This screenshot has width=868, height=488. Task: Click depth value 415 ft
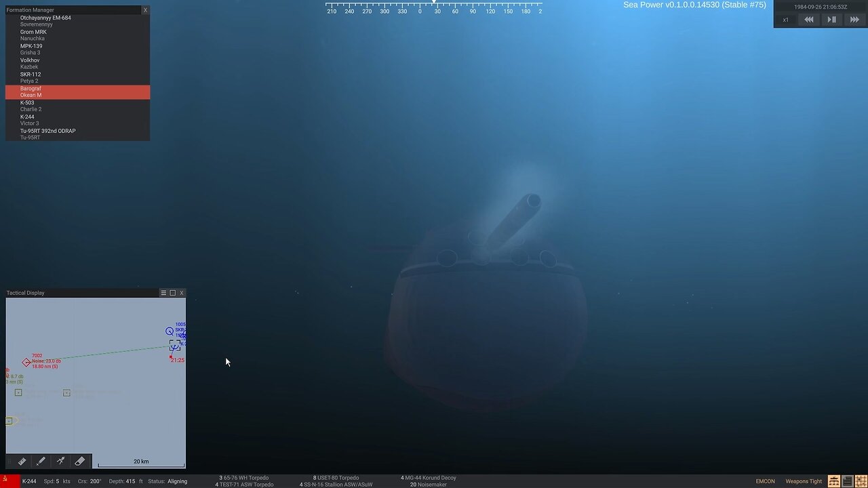coord(125,481)
